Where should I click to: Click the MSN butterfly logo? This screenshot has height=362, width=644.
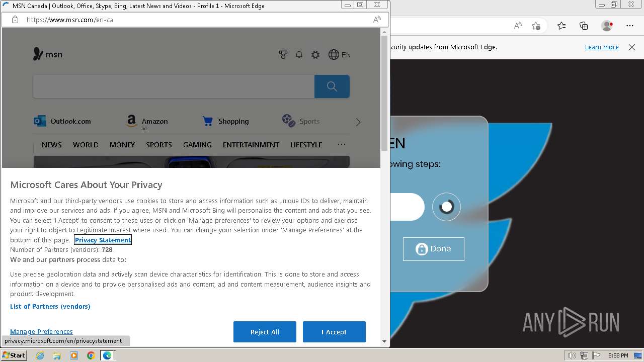(x=48, y=54)
